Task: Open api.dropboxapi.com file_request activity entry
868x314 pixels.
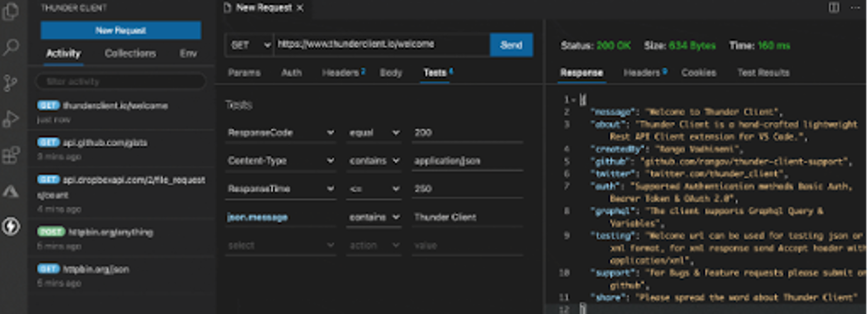Action: tap(122, 194)
